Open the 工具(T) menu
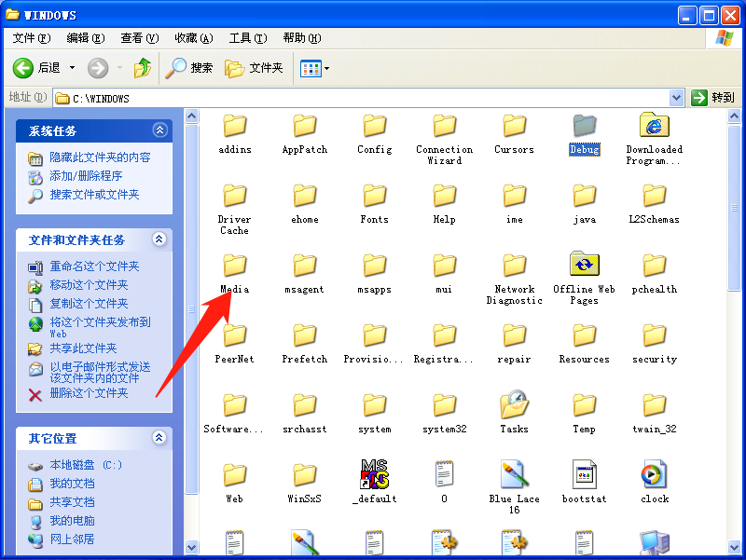 pyautogui.click(x=248, y=38)
